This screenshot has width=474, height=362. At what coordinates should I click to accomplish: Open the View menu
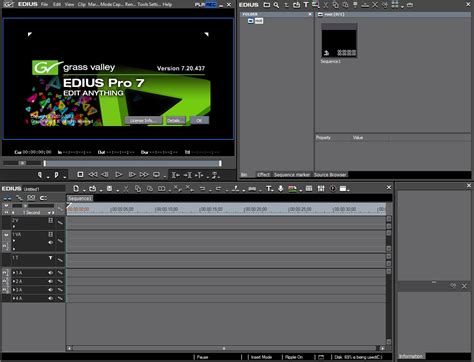pyautogui.click(x=69, y=5)
